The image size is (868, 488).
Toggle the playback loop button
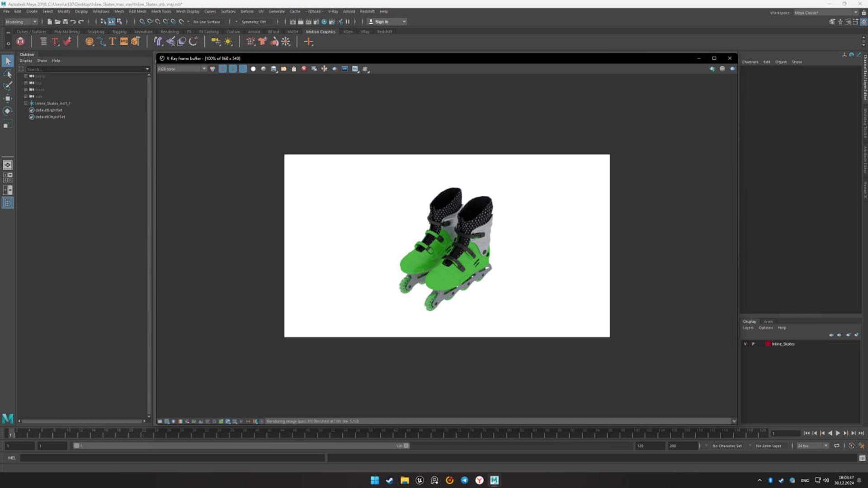(837, 446)
